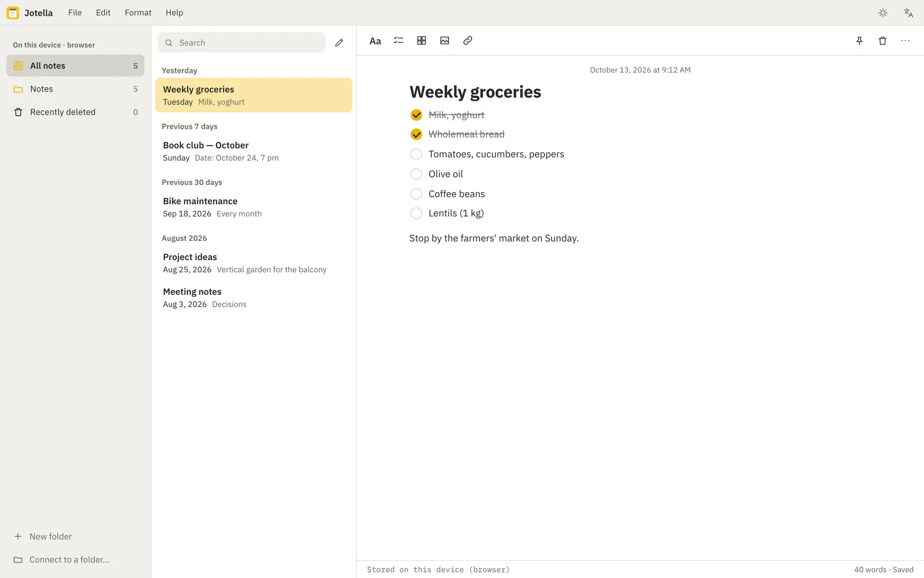
Task: Open the Project ideas note
Action: tap(254, 263)
